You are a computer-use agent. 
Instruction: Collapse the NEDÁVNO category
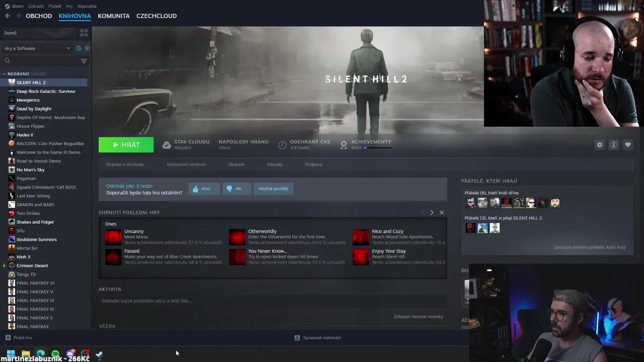click(x=5, y=74)
